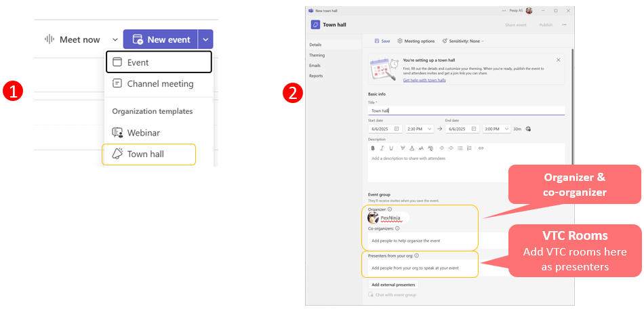Insert a link using the description toolbar
The width and height of the screenshot is (644, 309).
(x=481, y=148)
